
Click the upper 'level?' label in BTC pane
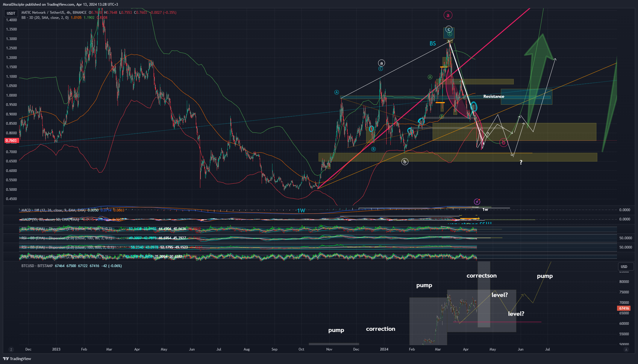[x=500, y=295]
